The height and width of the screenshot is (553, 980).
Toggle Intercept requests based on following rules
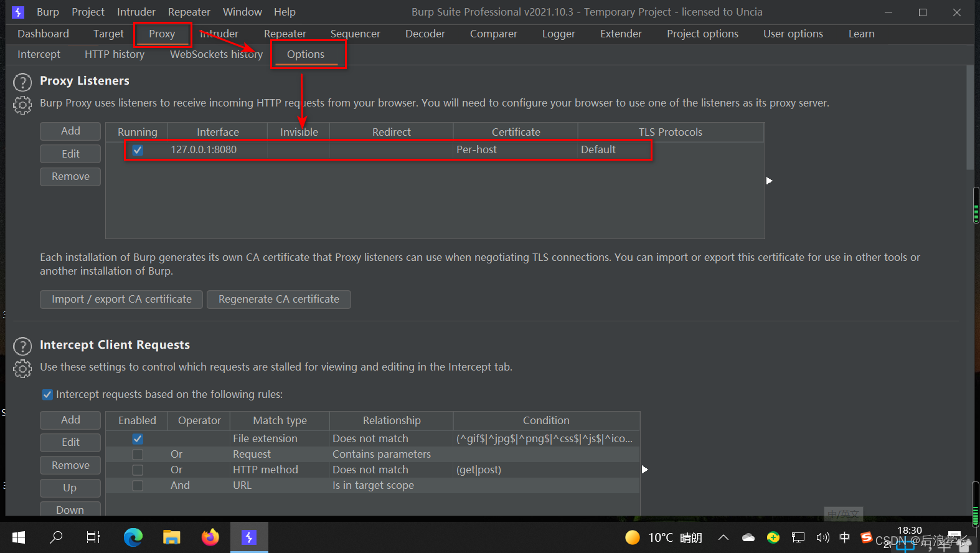47,394
